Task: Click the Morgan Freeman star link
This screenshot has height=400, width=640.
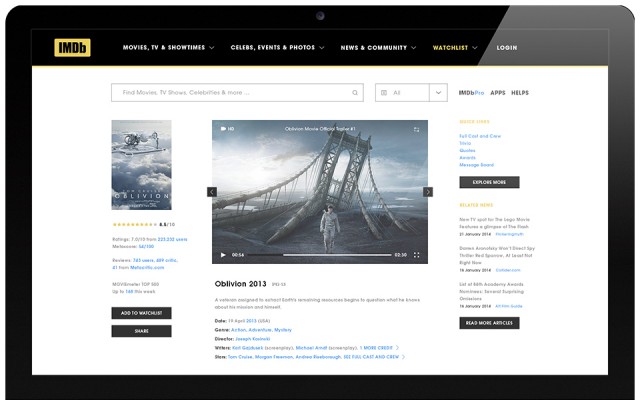Action: coord(273,357)
